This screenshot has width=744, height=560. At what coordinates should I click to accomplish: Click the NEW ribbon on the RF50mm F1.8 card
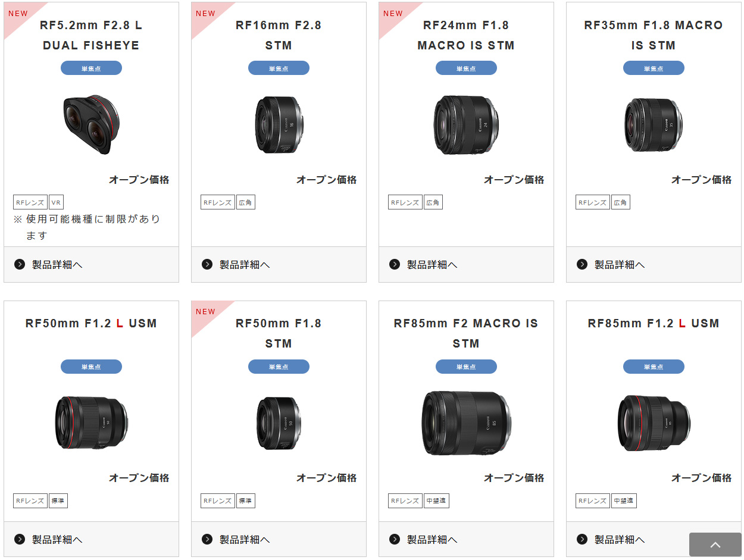coord(205,312)
